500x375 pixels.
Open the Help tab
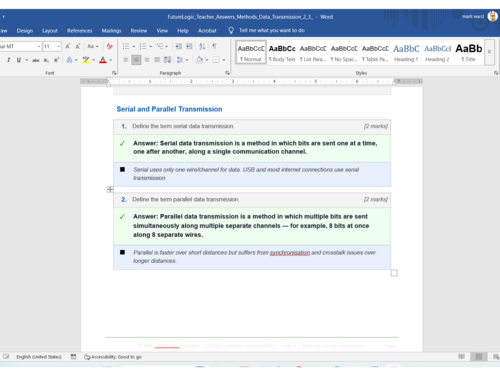[x=183, y=31]
